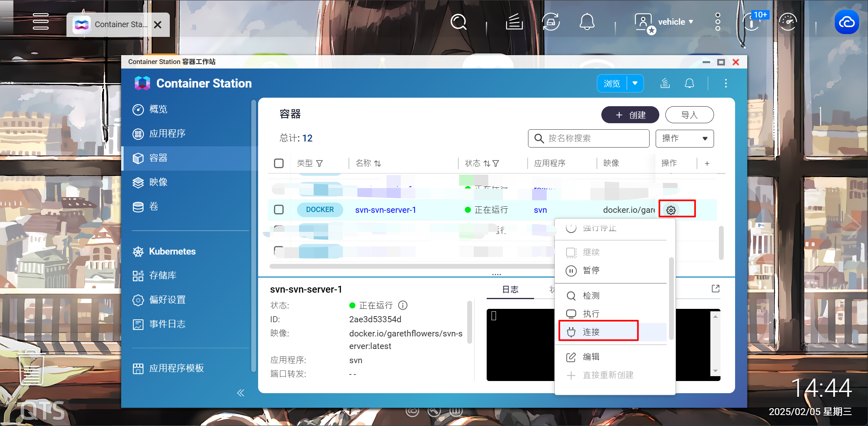Open QTS main menu hamburger icon

(41, 22)
